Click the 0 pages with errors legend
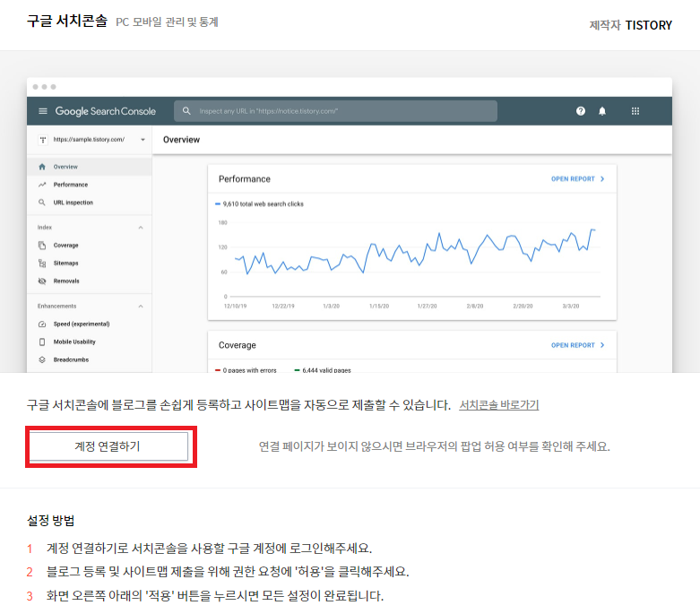This screenshot has width=700, height=614. pos(246,370)
